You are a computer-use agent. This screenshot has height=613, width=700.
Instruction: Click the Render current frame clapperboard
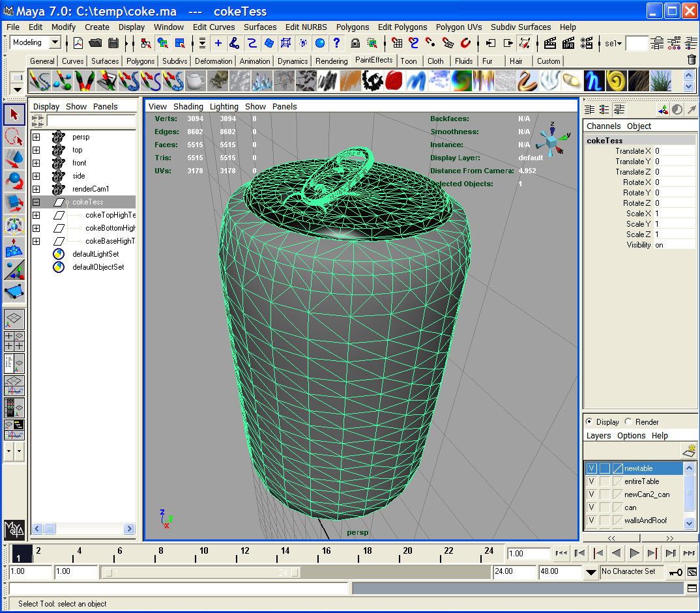coord(549,43)
